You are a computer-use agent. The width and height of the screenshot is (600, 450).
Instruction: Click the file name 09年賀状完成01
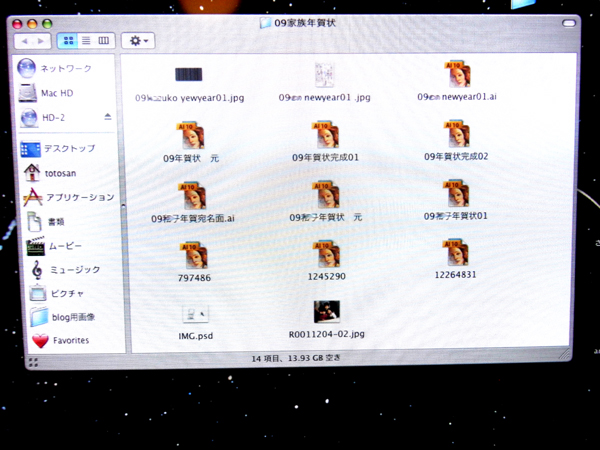tap(325, 157)
